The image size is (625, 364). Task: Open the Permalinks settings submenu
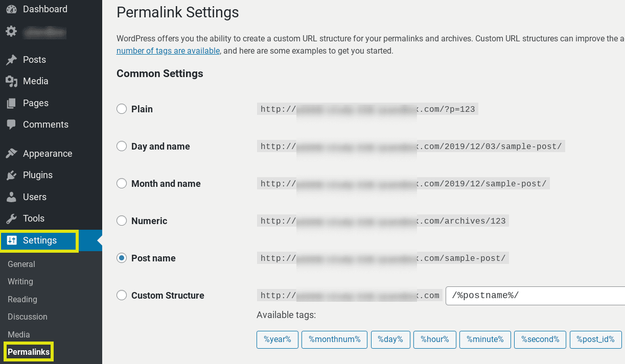(x=29, y=352)
